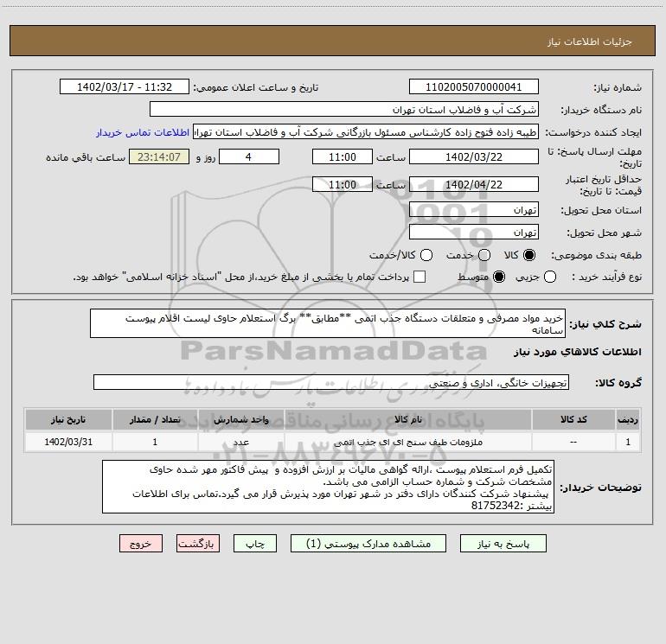The width and height of the screenshot is (666, 644).
Task: Click the واحد شمارش column header
Action: (x=240, y=419)
